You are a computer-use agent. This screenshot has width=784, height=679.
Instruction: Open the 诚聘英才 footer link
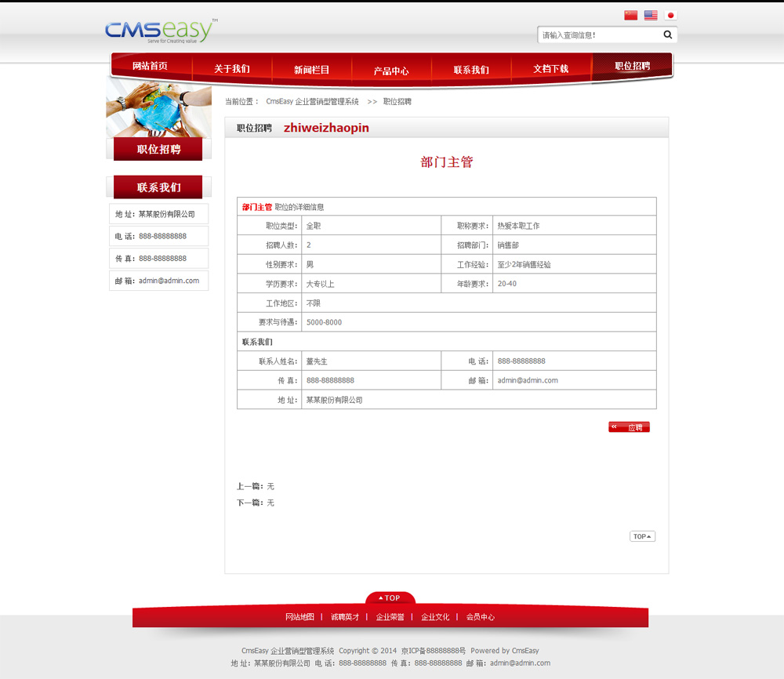(x=345, y=617)
